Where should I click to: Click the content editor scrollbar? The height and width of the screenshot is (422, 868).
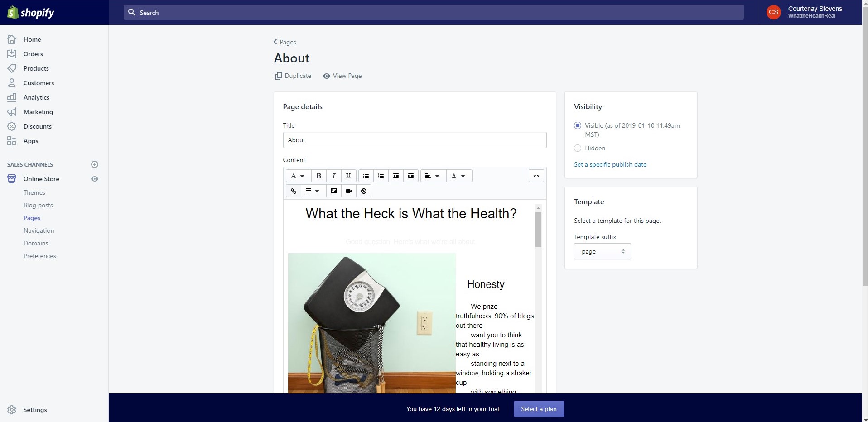[x=539, y=229]
